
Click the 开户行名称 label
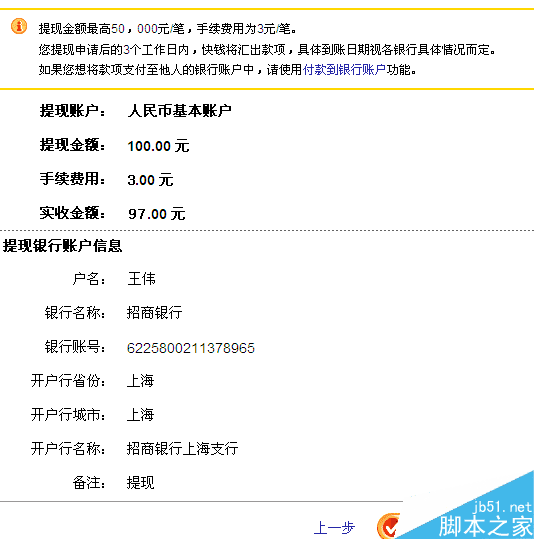68,449
